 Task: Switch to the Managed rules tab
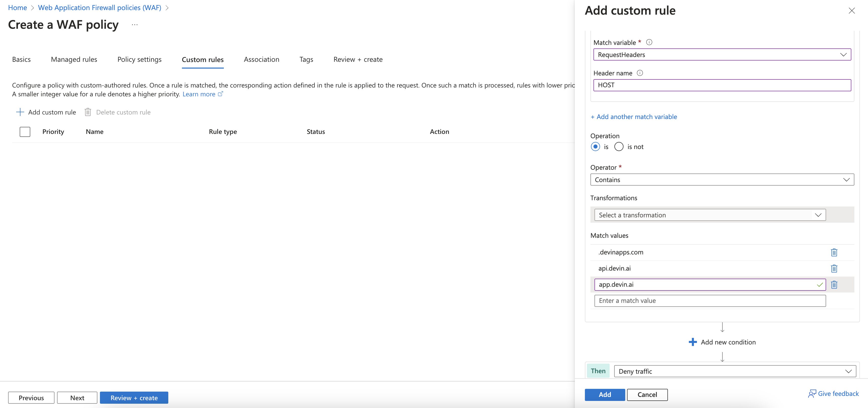click(74, 60)
